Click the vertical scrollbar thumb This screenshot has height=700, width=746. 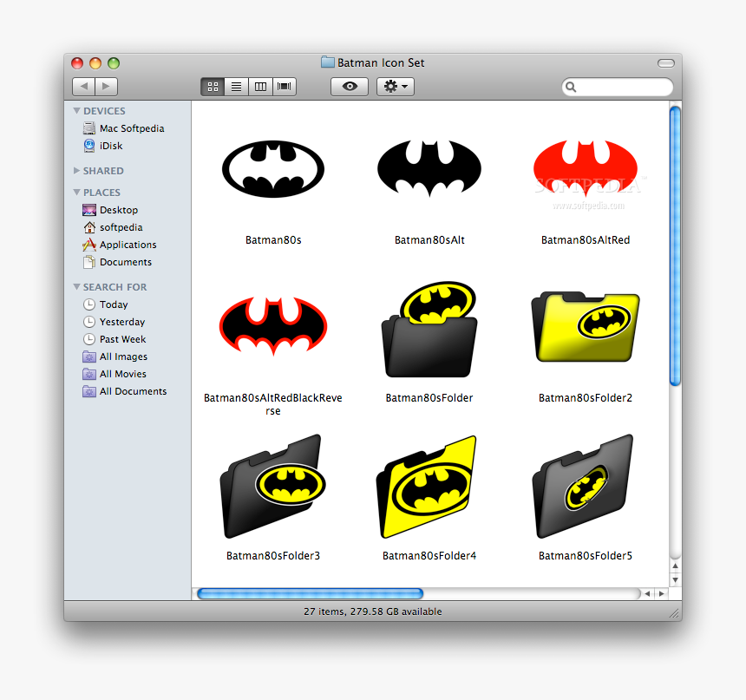[x=675, y=245]
